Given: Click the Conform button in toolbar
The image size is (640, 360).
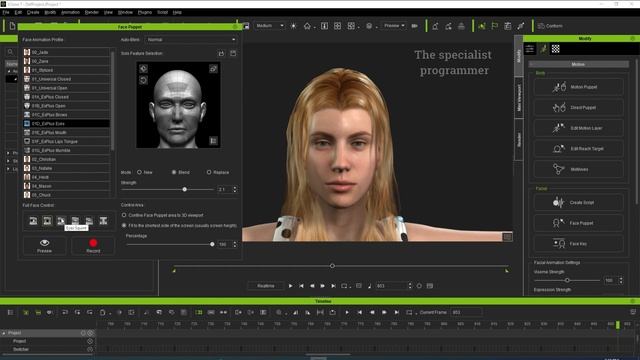Looking at the screenshot, I should click(550, 26).
